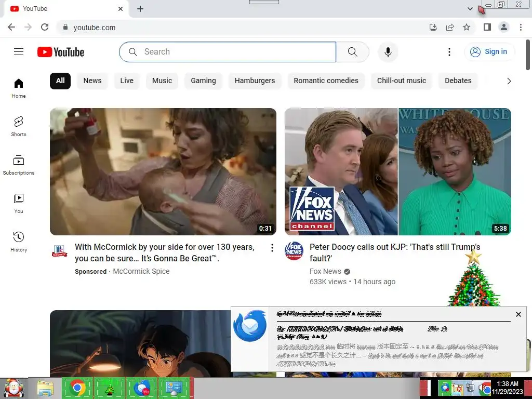Open File Explorer from taskbar
532x399 pixels.
click(x=45, y=389)
